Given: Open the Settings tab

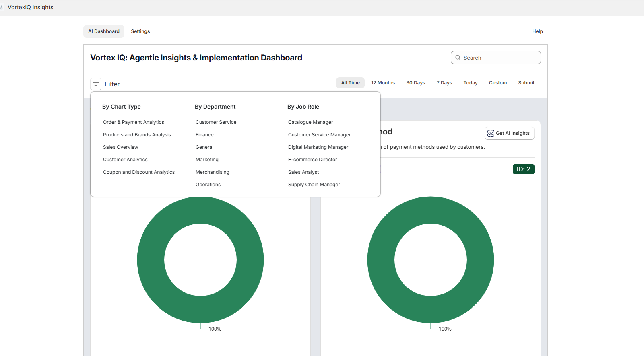Looking at the screenshot, I should coord(140,31).
